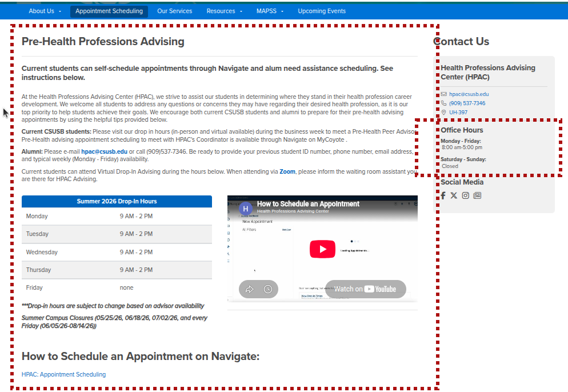Image resolution: width=568 pixels, height=392 pixels.
Task: Play the YouTube video with red play button
Action: point(322,249)
